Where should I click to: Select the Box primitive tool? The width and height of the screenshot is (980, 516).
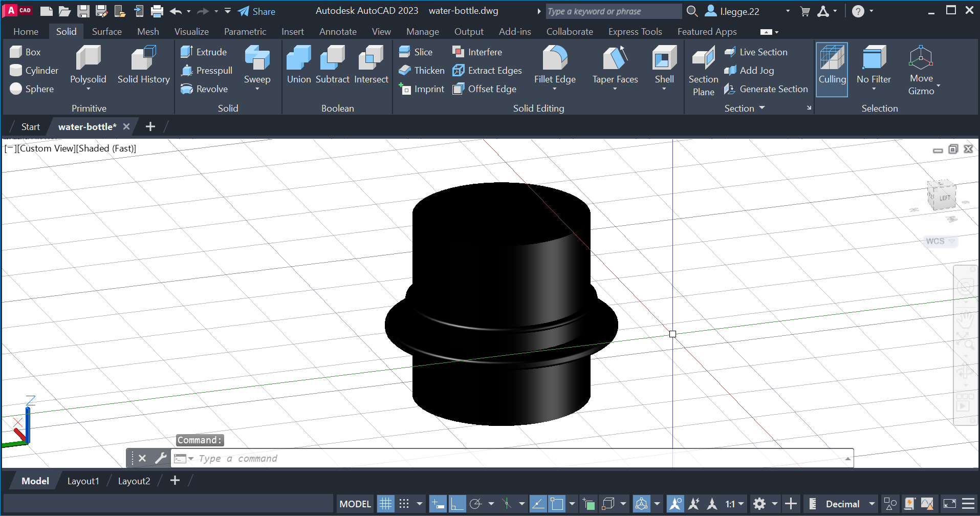pos(26,52)
